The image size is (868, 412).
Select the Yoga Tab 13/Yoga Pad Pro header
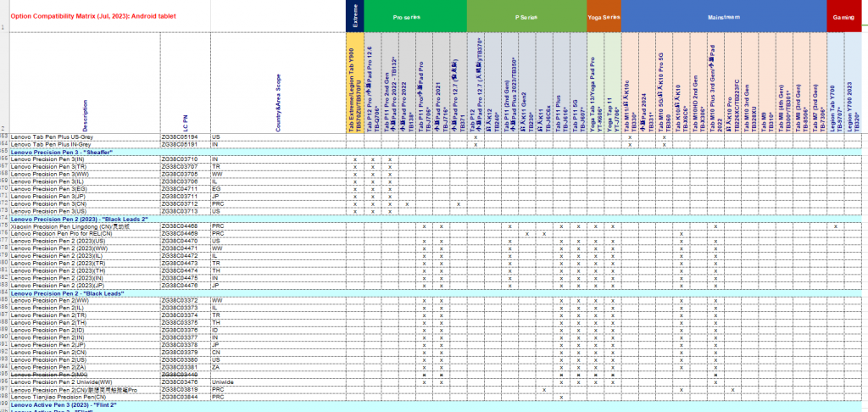[x=596, y=83]
